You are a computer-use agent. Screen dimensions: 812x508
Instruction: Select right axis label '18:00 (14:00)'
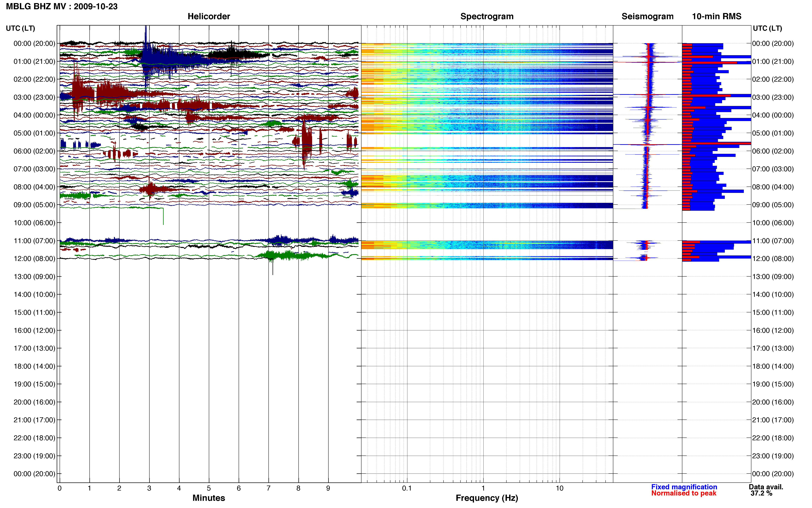(x=773, y=366)
